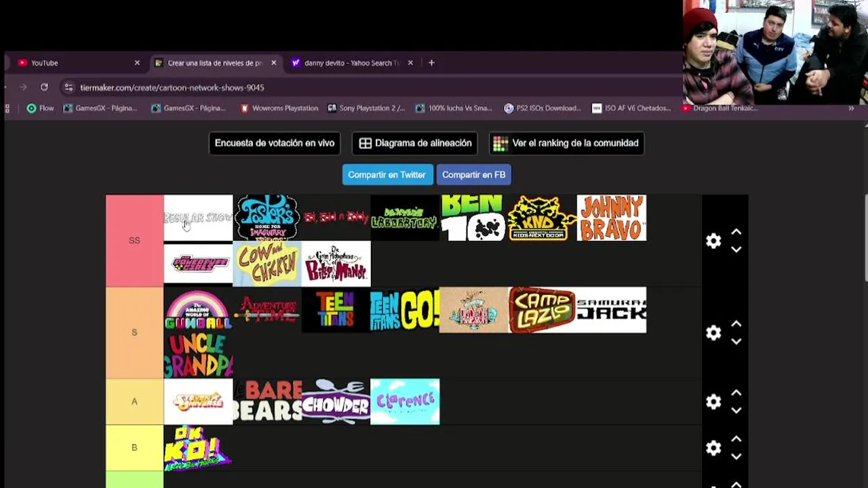This screenshot has height=488, width=868.
Task: Move S tier row up with arrow
Action: (x=736, y=324)
